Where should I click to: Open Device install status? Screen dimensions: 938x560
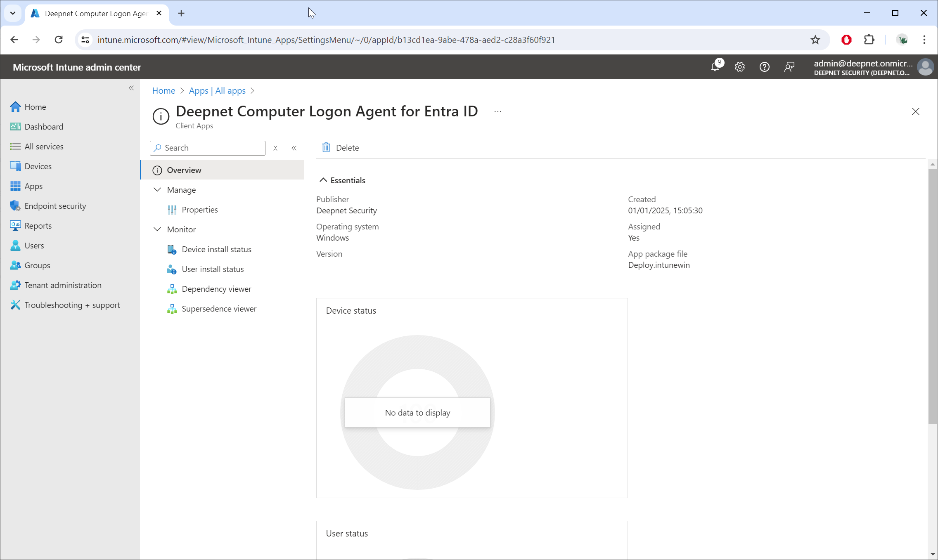[216, 249]
